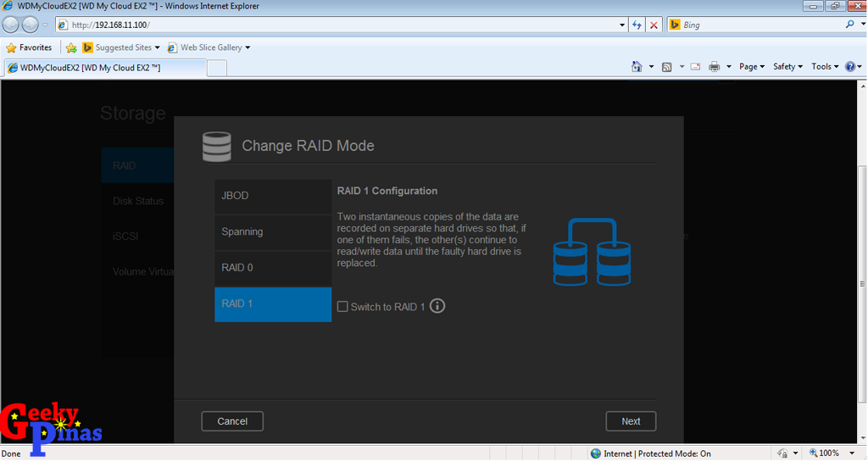Open the Page menu

coord(752,66)
